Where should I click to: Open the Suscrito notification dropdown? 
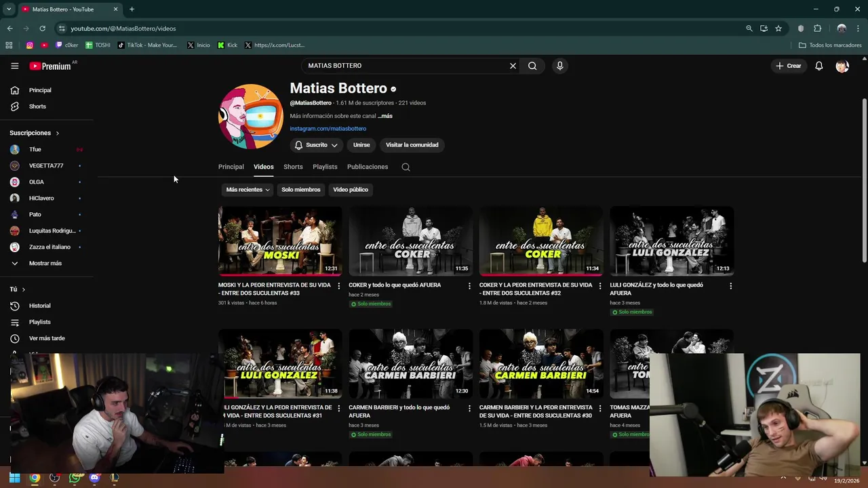point(317,145)
